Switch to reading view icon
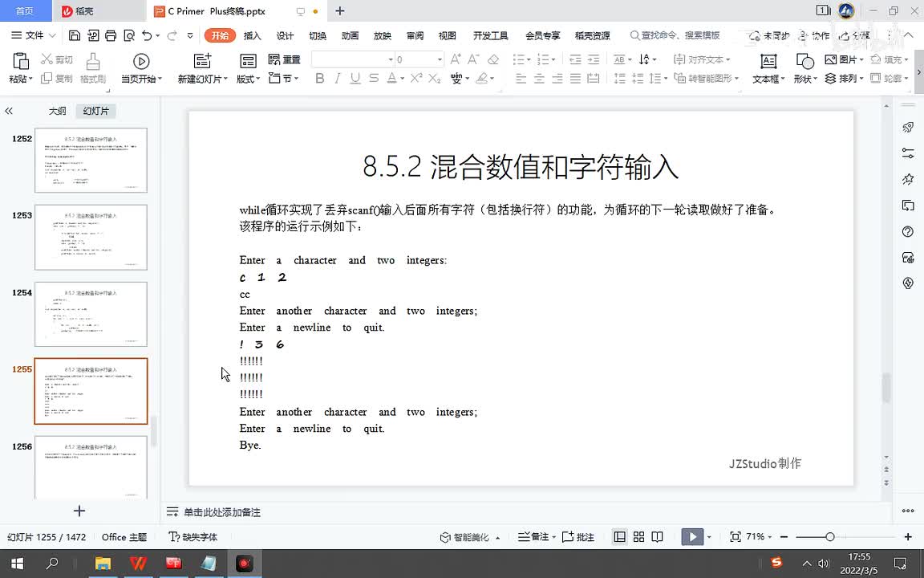Viewport: 924px width, 578px height. tap(658, 537)
